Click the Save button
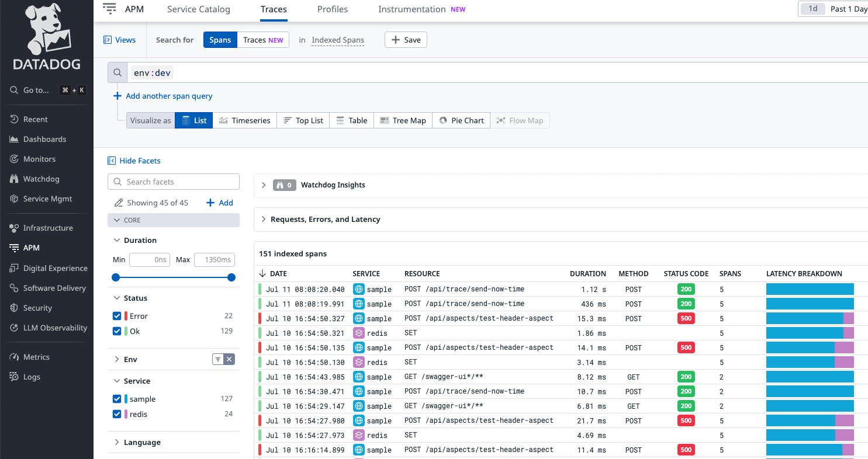The height and width of the screenshot is (459, 868). tap(406, 40)
